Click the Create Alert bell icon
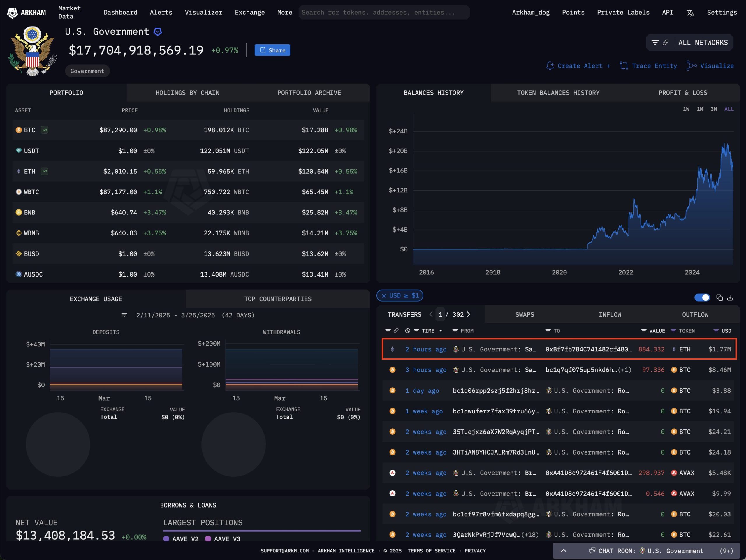The width and height of the screenshot is (746, 560). 550,66
